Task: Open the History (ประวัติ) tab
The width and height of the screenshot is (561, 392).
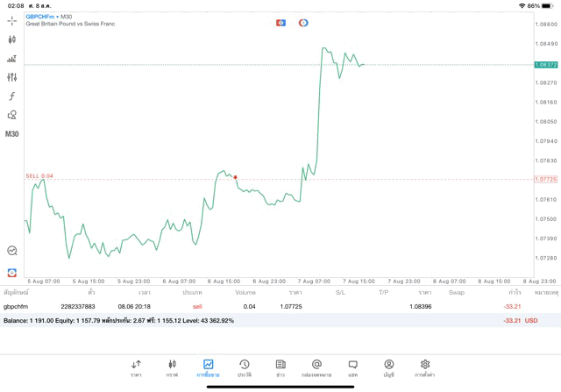Action: [244, 367]
